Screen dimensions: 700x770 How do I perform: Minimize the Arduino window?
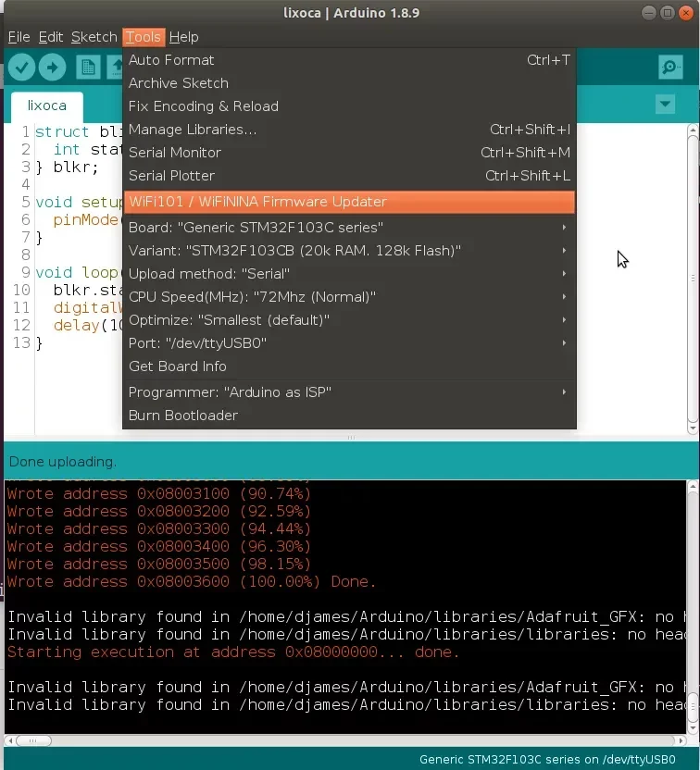648,13
